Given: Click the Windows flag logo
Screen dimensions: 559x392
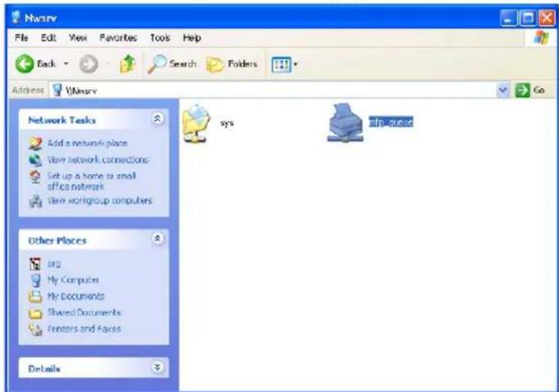Looking at the screenshot, I should 541,37.
